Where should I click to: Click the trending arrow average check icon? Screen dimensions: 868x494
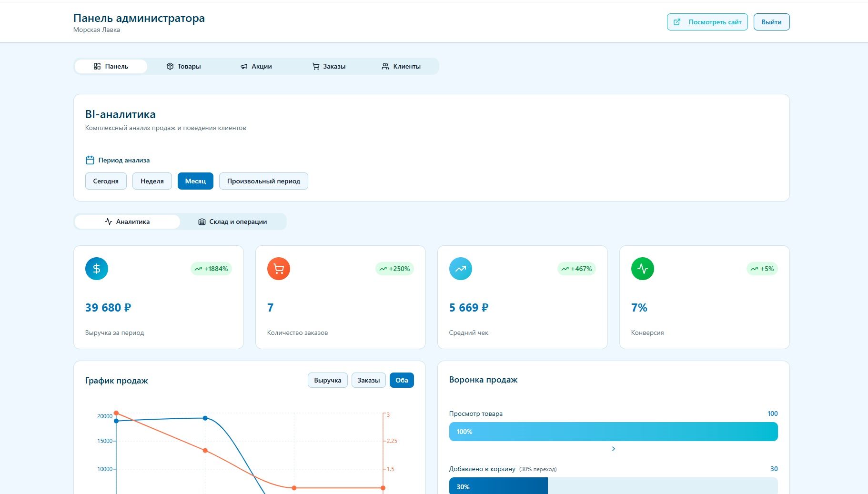[461, 269]
